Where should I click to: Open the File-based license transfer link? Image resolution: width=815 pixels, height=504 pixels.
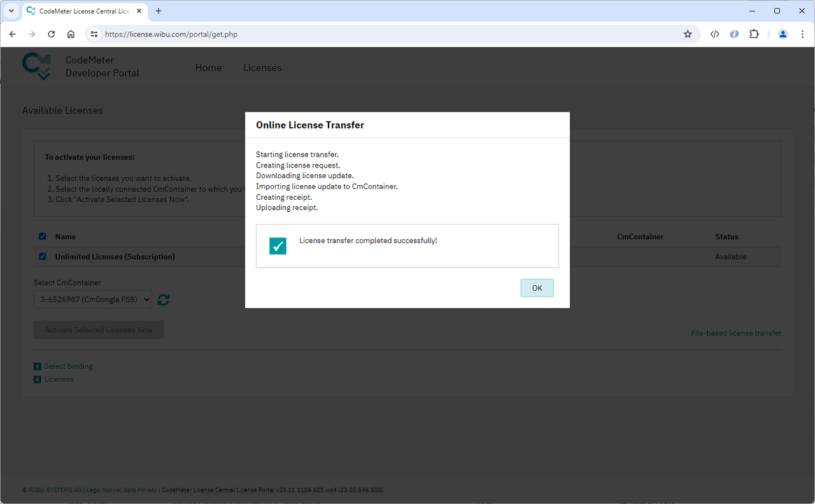[x=736, y=333]
